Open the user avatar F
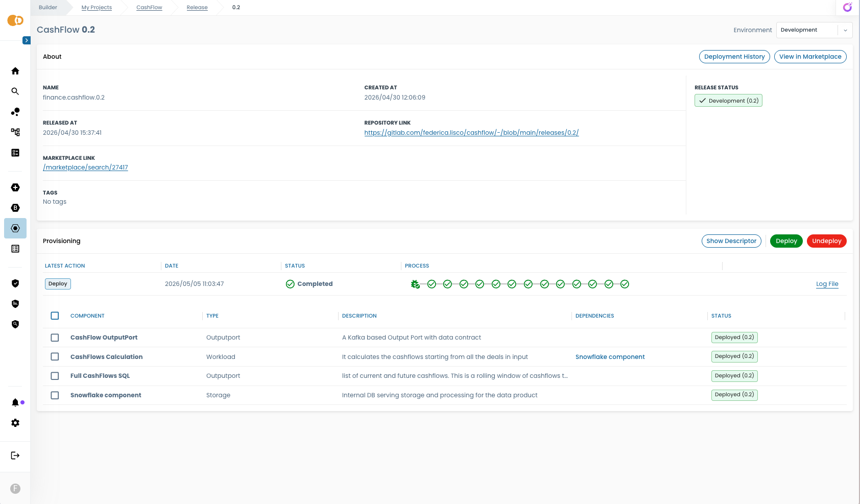Image resolution: width=860 pixels, height=504 pixels. [15, 489]
